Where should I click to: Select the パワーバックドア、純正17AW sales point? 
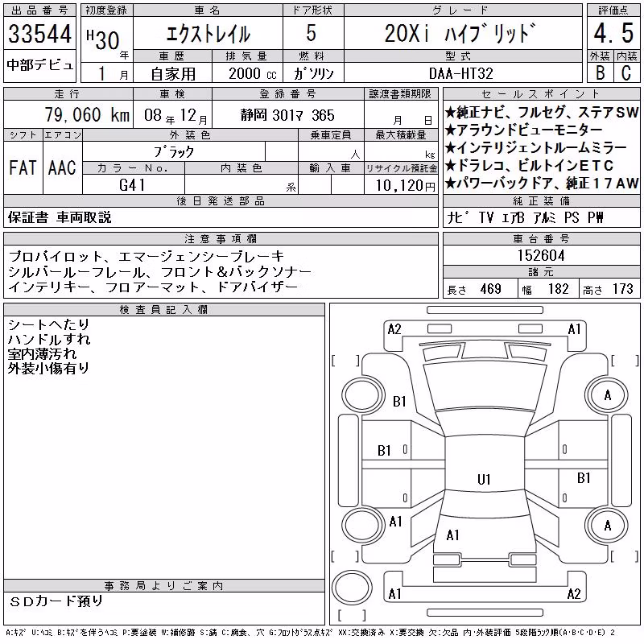541,184
